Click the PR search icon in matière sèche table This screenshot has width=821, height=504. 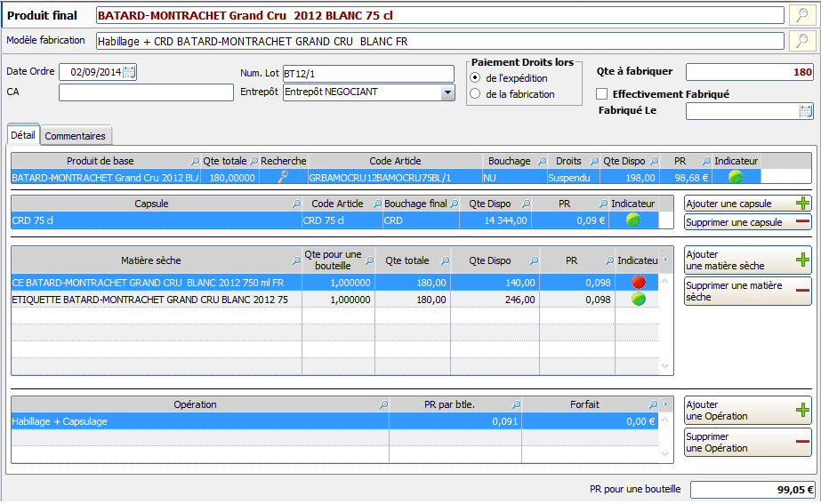pos(609,260)
